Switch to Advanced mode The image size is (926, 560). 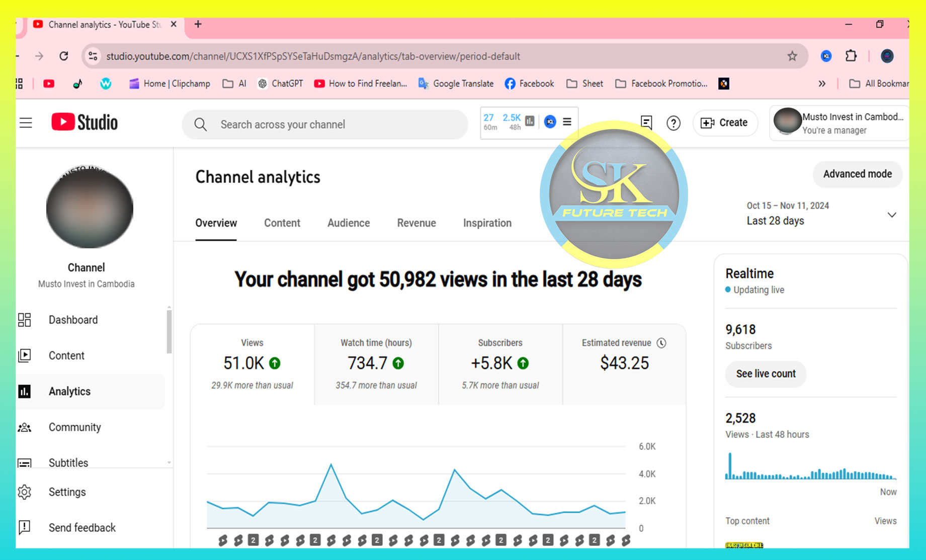857,174
